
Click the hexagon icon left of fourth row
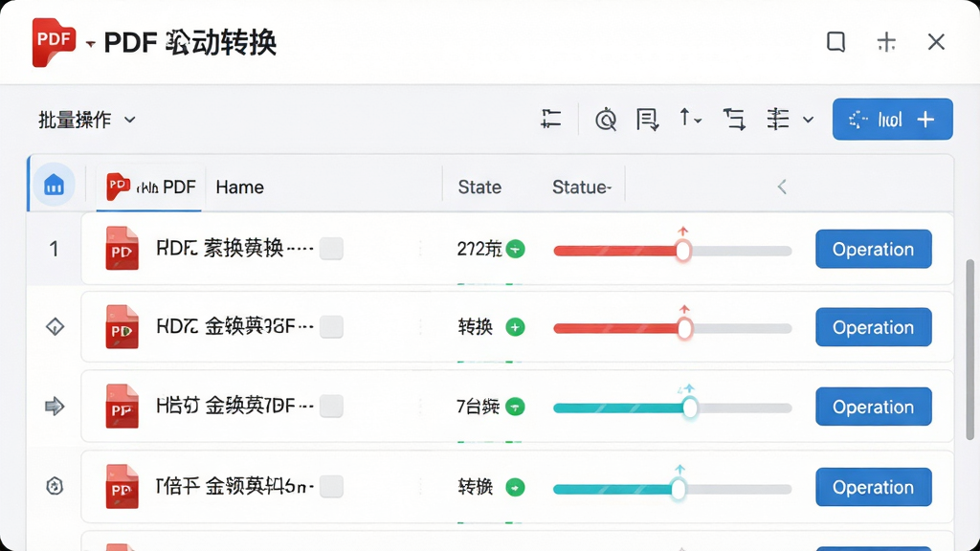55,485
